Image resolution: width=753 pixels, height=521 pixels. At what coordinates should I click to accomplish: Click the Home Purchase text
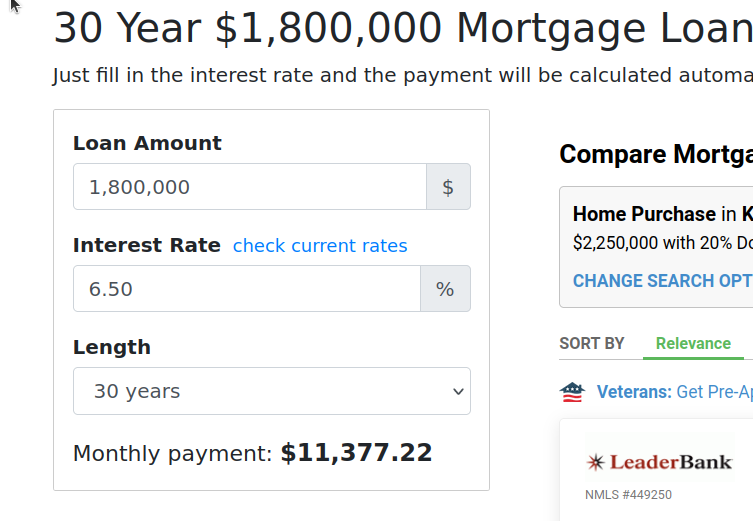point(644,214)
